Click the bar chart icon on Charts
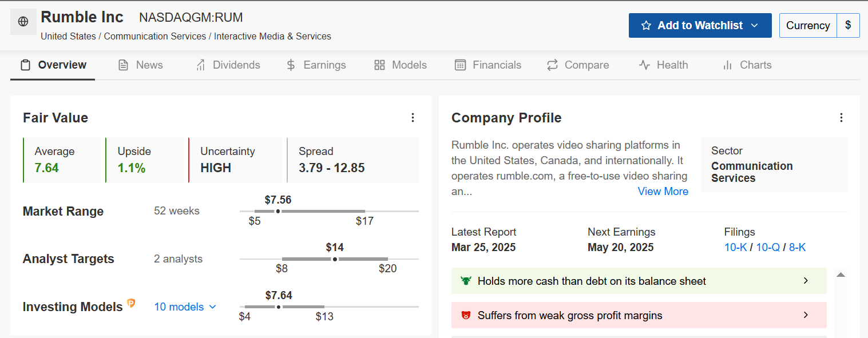This screenshot has width=868, height=338. click(727, 65)
